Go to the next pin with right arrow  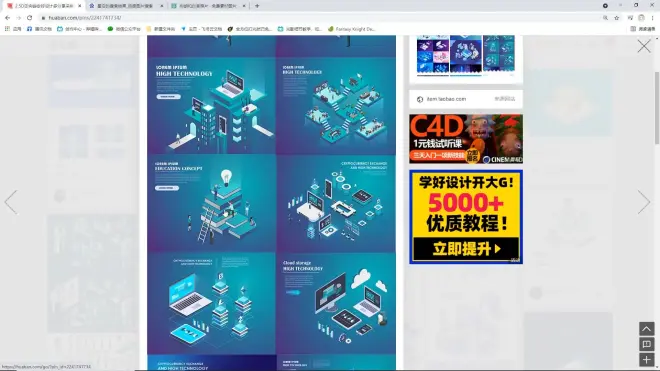(x=644, y=202)
